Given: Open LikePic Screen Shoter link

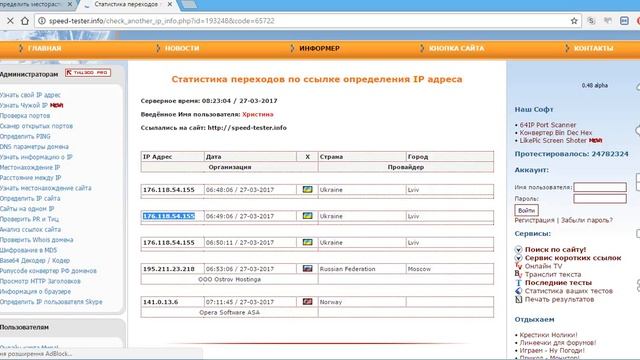Looking at the screenshot, I should tap(553, 140).
